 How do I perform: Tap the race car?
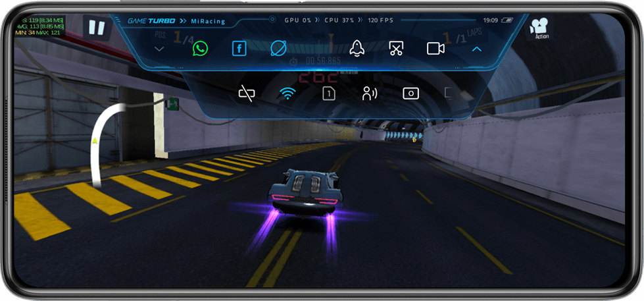coord(305,192)
